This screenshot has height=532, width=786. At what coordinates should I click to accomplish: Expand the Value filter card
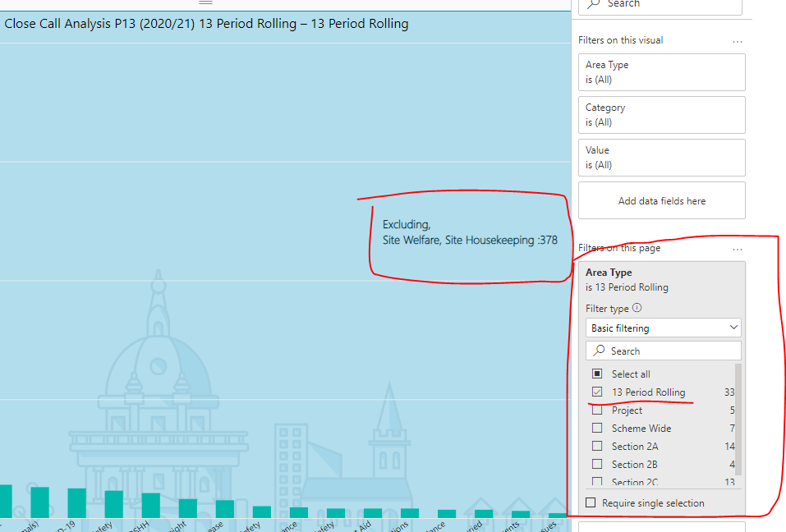pos(662,158)
